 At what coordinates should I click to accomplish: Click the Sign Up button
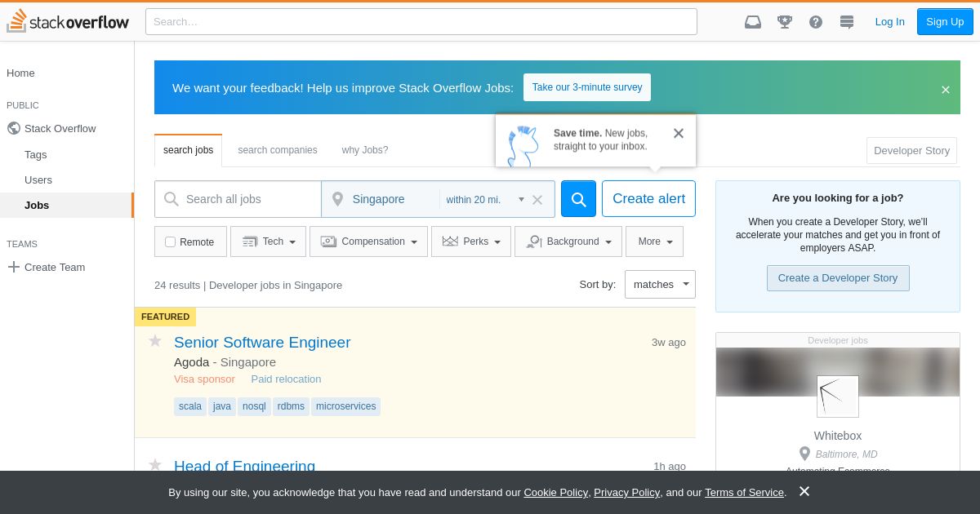click(x=945, y=22)
